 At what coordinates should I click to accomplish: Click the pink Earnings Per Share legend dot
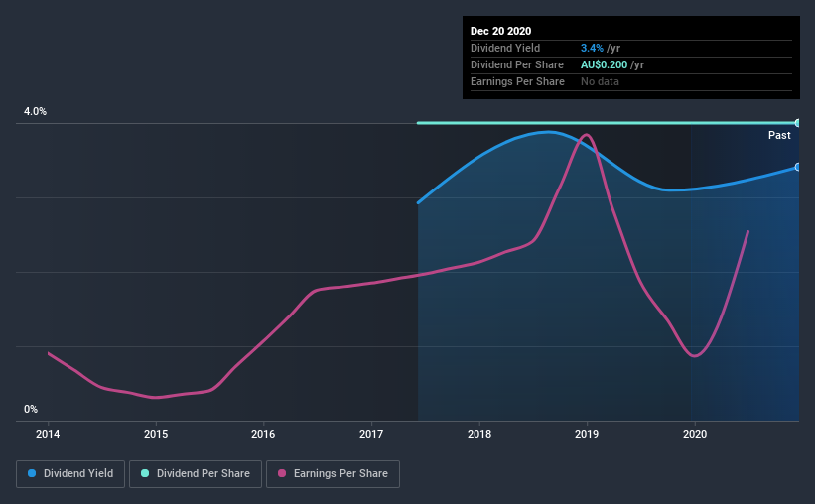(x=282, y=473)
